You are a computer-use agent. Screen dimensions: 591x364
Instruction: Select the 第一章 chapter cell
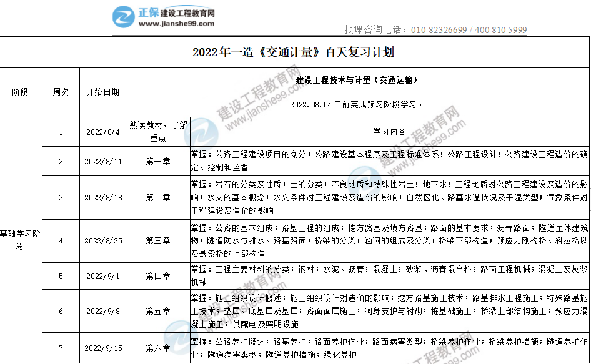tap(157, 162)
